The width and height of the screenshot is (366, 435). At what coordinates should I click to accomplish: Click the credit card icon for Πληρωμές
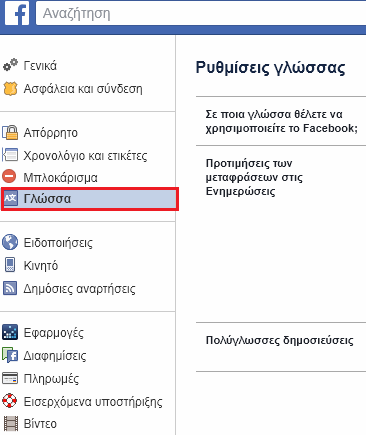tap(10, 378)
